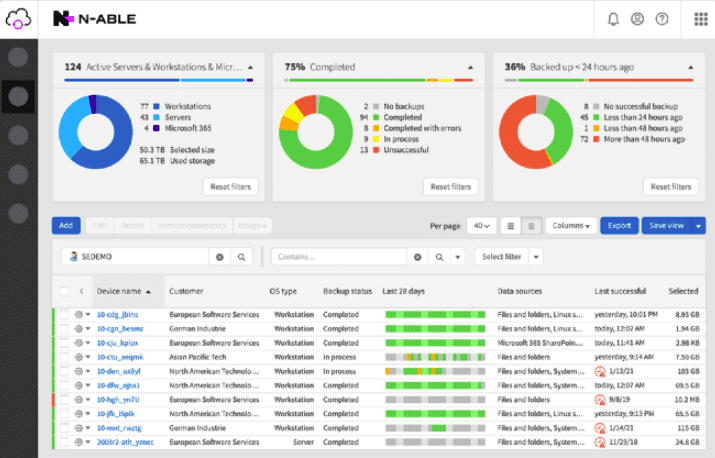The image size is (715, 458).
Task: Open the Select filter dropdown arrow
Action: (536, 257)
